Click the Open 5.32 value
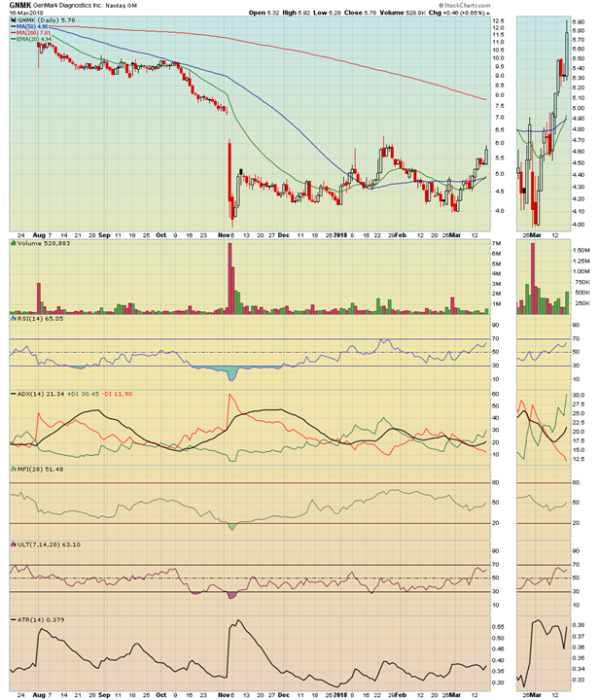 pos(264,13)
